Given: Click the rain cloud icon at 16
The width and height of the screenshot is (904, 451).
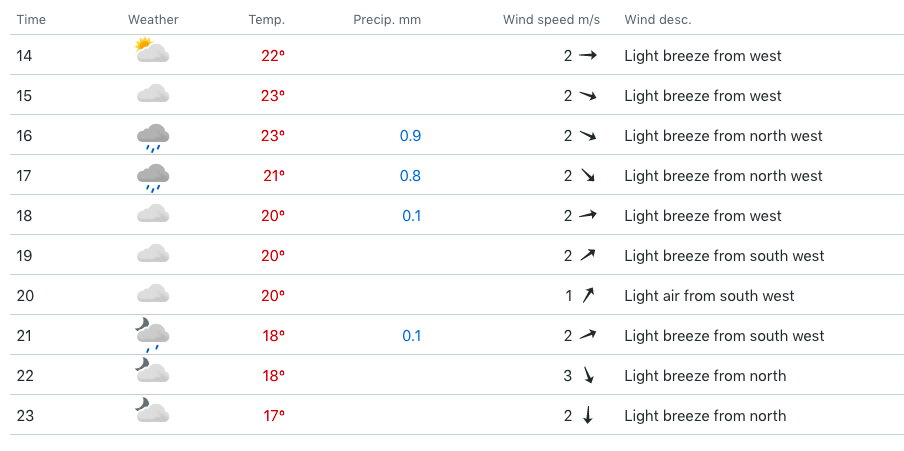Looking at the screenshot, I should [x=153, y=138].
